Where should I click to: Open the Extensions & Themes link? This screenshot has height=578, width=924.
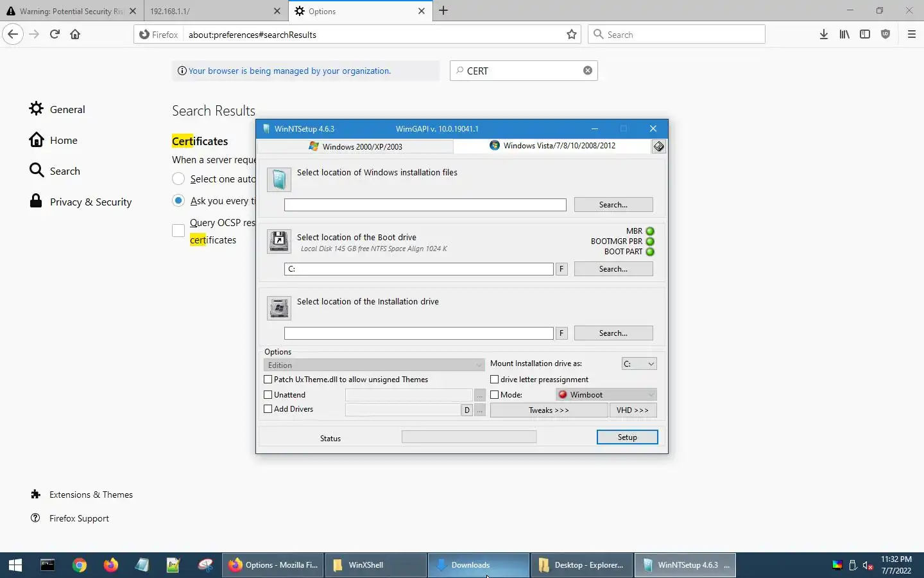(x=81, y=495)
